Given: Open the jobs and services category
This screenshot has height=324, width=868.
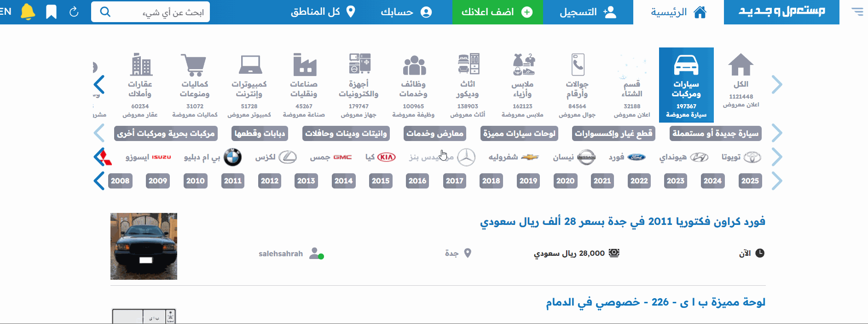Looking at the screenshot, I should tap(413, 85).
